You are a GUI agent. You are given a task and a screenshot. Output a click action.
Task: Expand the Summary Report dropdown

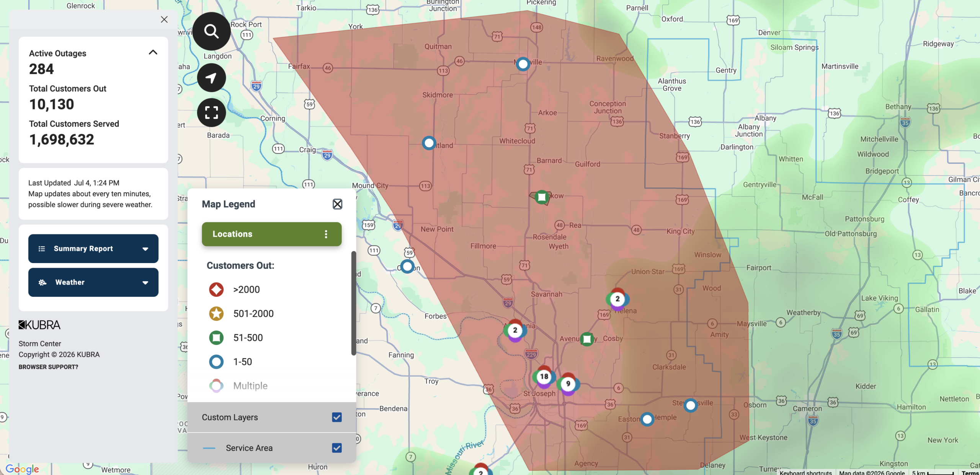pos(93,249)
